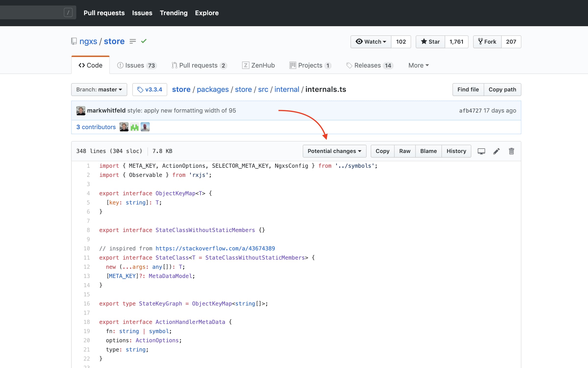Open the stackoverflow.com link in code
The image size is (588, 368).
coord(215,248)
